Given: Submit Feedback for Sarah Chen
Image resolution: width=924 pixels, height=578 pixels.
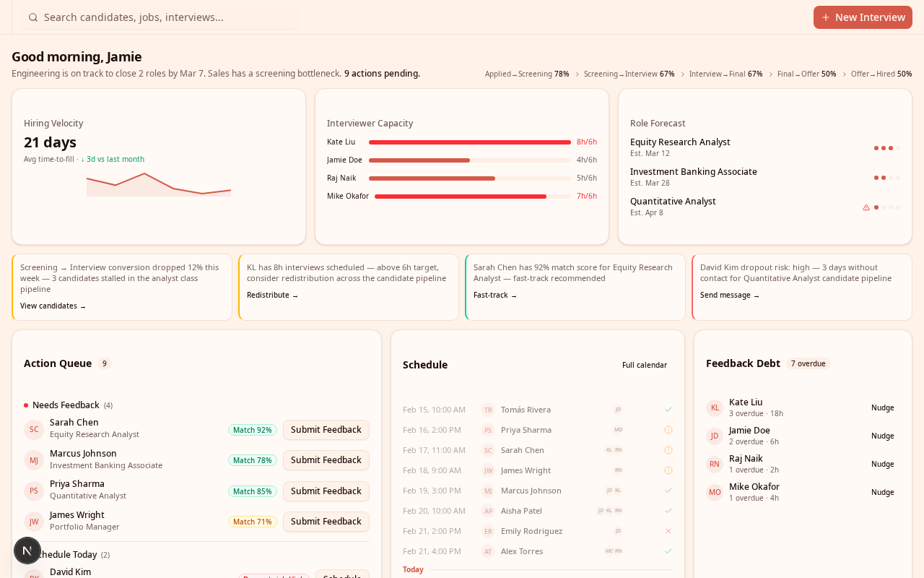Looking at the screenshot, I should (x=326, y=430).
